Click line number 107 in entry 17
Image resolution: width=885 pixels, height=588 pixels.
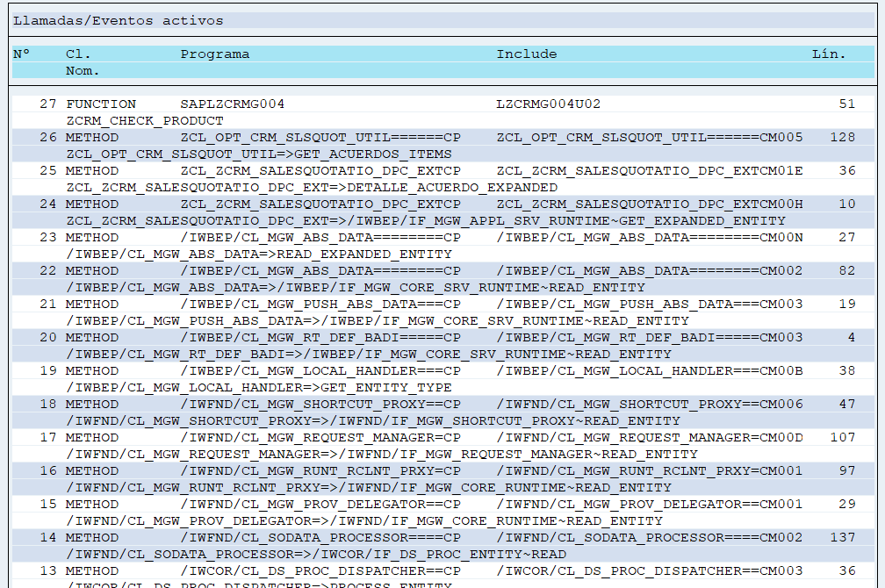click(x=841, y=437)
